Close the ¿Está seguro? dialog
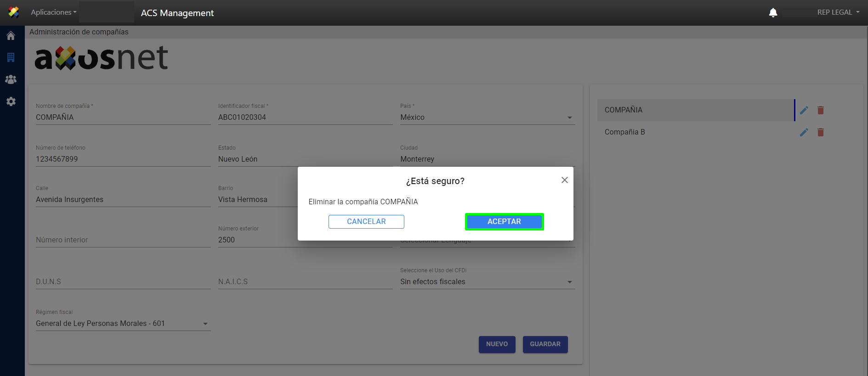This screenshot has height=376, width=868. [x=564, y=180]
